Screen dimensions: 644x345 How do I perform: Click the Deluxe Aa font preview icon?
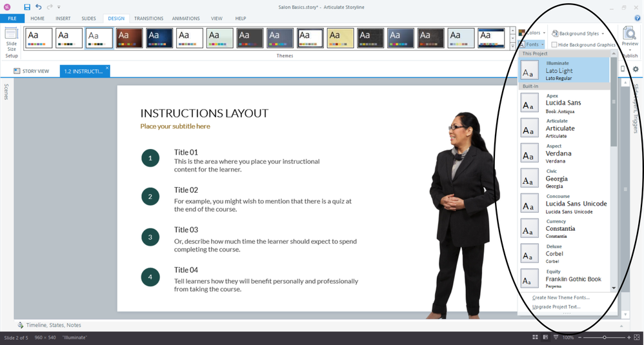pos(529,253)
